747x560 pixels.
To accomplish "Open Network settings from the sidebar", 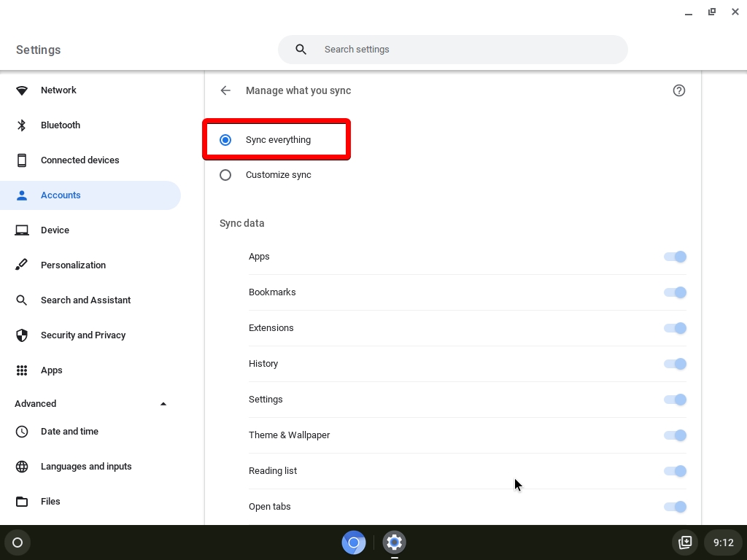I will 58,90.
